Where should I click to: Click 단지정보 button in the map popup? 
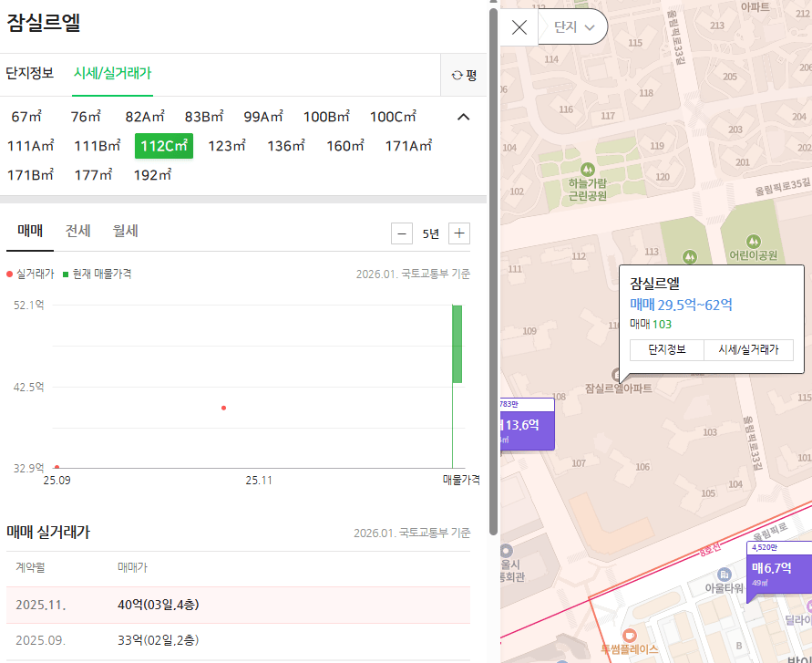pos(666,349)
